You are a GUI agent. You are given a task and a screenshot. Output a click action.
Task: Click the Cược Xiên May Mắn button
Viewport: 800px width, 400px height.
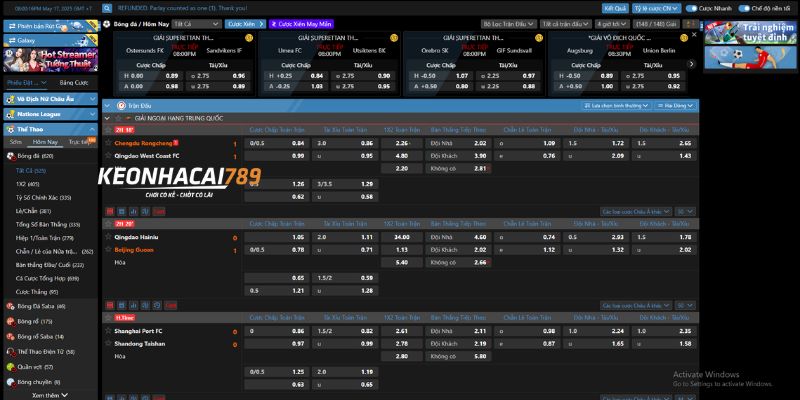click(302, 23)
